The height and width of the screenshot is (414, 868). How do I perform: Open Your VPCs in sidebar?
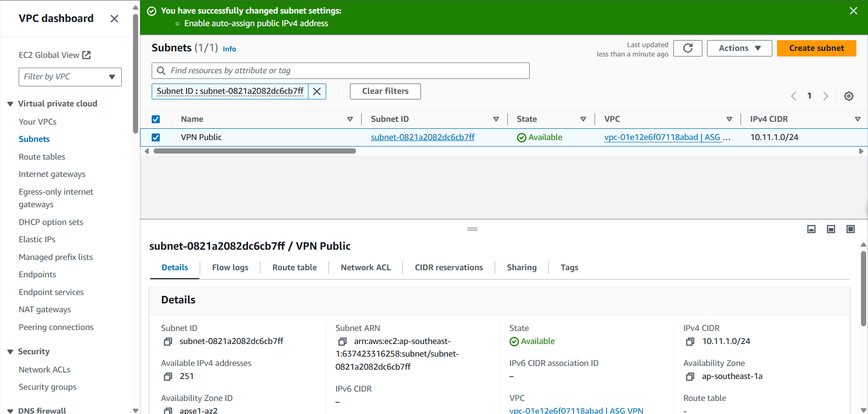pyautogui.click(x=37, y=122)
